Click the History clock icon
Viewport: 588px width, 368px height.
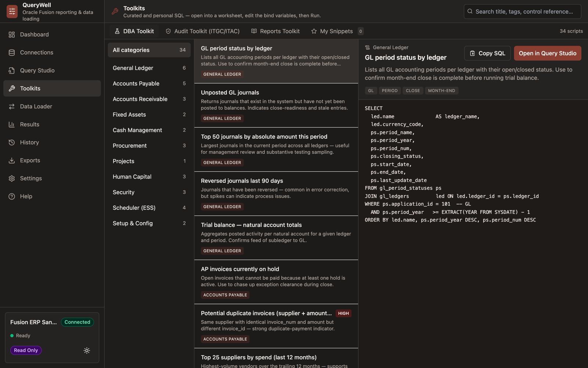click(12, 142)
